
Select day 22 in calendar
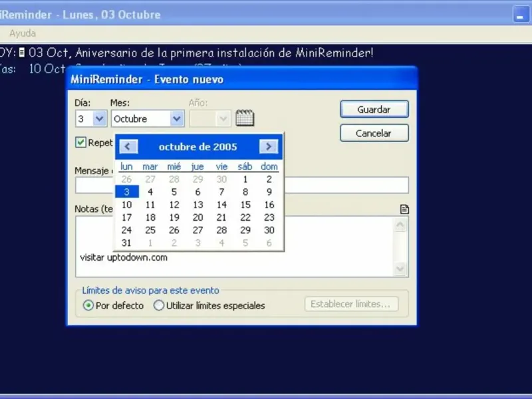click(245, 217)
